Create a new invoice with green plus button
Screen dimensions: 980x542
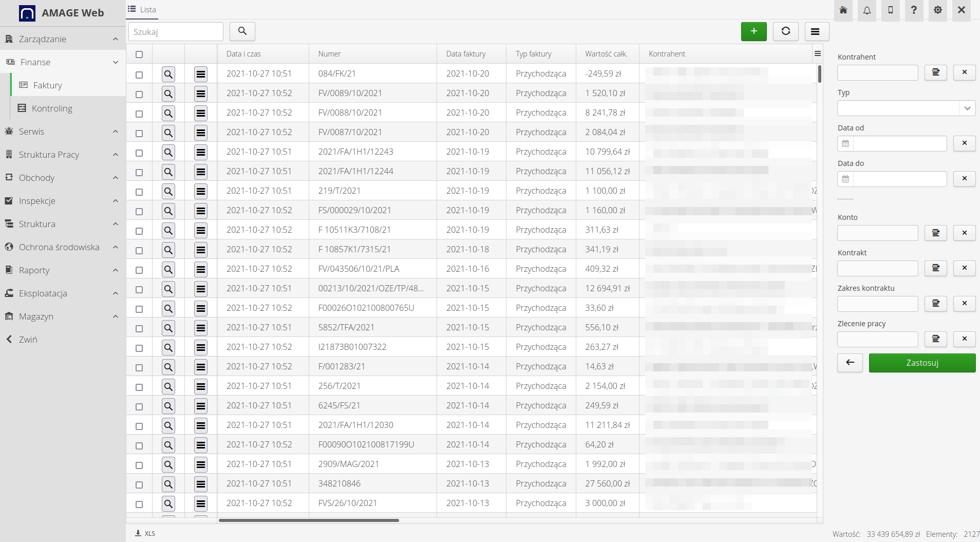click(753, 31)
